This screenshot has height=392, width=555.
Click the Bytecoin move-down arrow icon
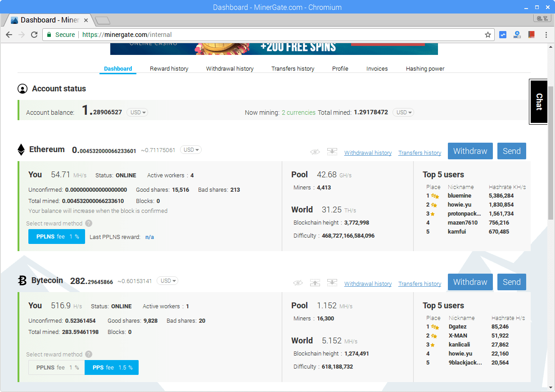coord(332,283)
